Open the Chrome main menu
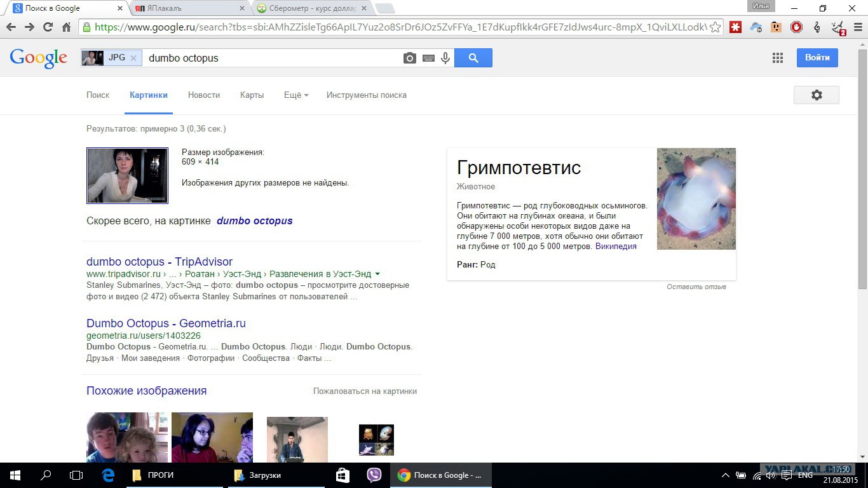The width and height of the screenshot is (868, 488). coord(857,27)
